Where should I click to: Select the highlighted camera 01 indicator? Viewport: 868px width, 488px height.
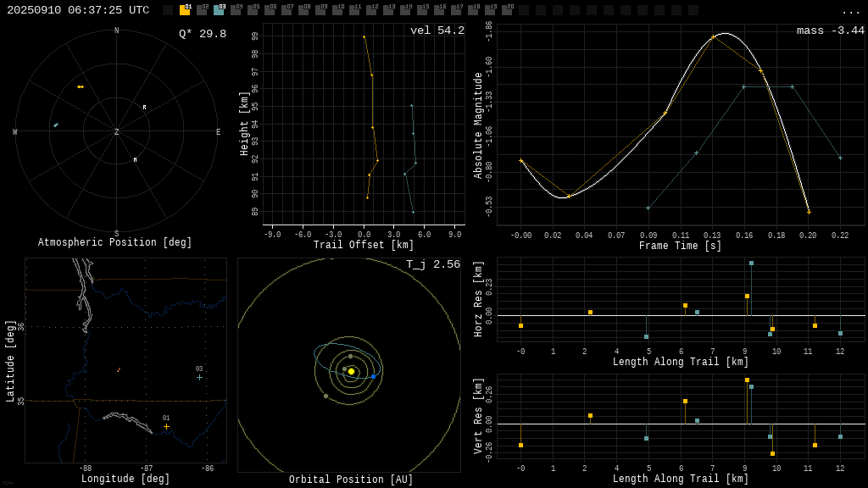tap(185, 10)
